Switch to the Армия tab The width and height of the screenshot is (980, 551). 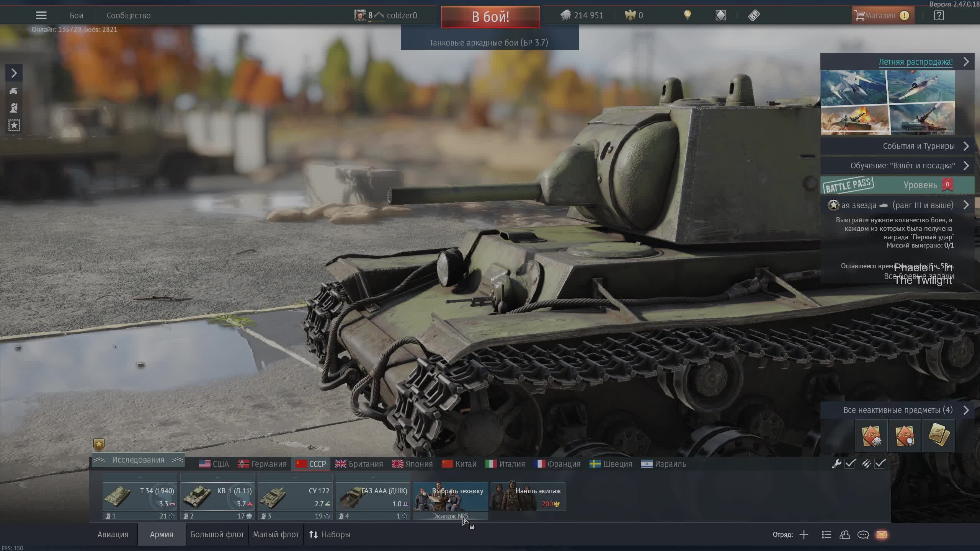(x=162, y=535)
